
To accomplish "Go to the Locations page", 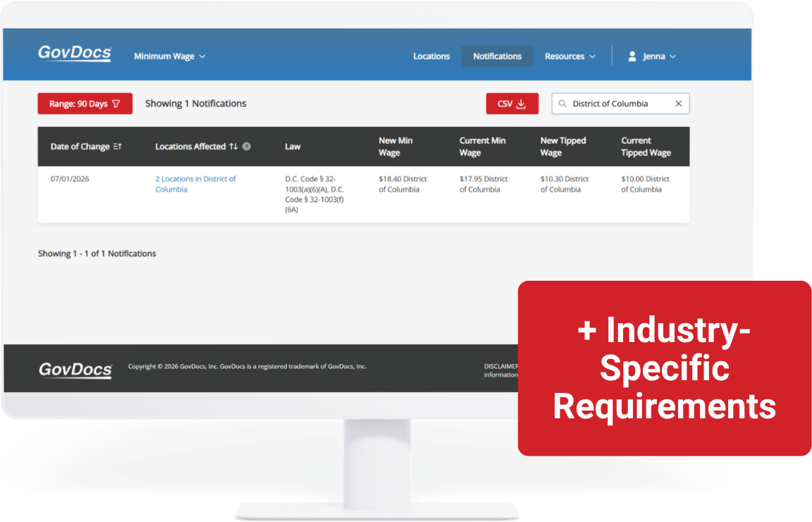I will coord(431,56).
